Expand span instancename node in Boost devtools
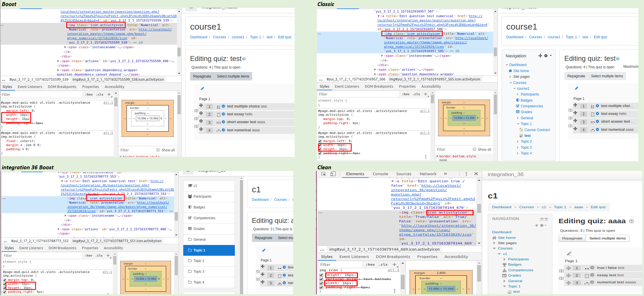644x296 pixels. pyautogui.click(x=65, y=47)
